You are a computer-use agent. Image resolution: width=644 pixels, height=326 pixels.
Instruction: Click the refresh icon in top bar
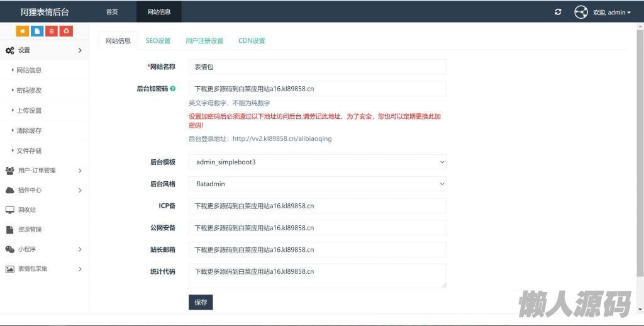[558, 12]
